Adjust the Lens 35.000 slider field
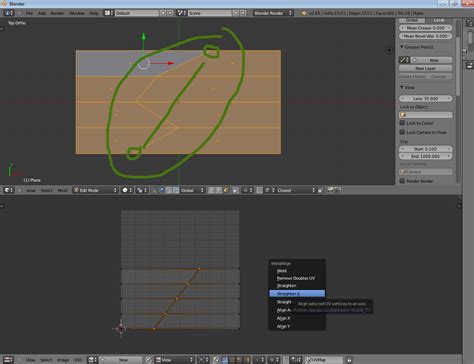Viewport: 474px width, 364px height. click(426, 99)
